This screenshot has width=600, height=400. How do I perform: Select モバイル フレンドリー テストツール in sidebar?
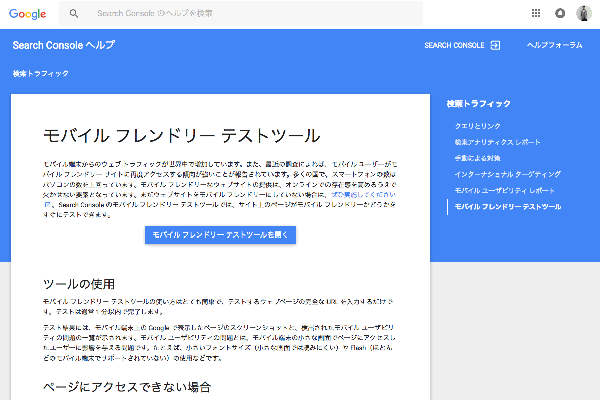pyautogui.click(x=508, y=207)
